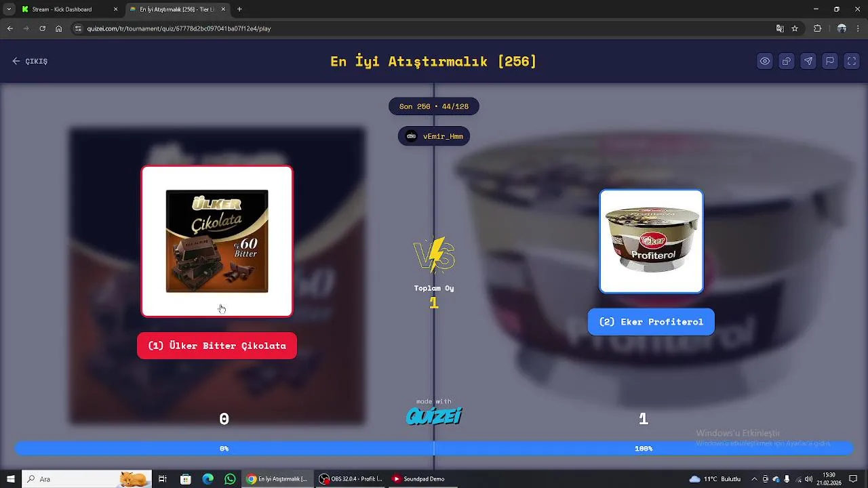Viewport: 868px width, 488px height.
Task: Open Task View on the taskbar
Action: 163,479
